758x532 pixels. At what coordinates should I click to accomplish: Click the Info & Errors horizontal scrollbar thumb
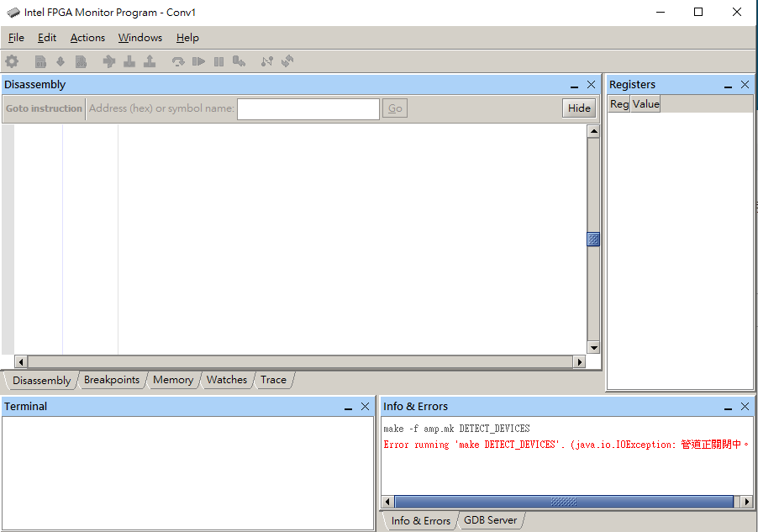pyautogui.click(x=564, y=502)
